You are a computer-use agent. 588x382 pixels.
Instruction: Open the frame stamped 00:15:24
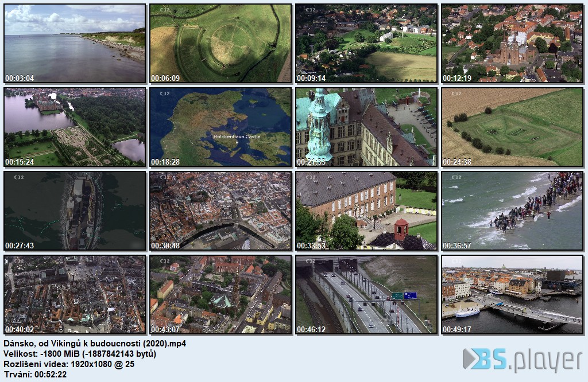(x=75, y=127)
